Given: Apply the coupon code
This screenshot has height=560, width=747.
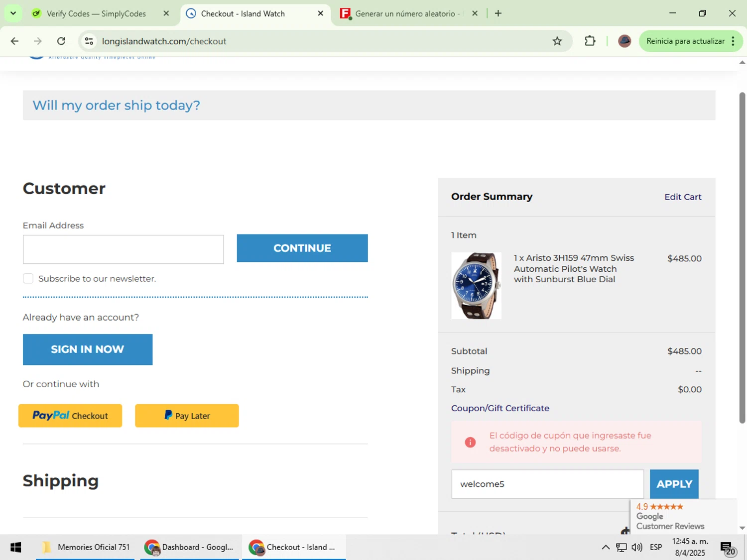Looking at the screenshot, I should pos(674,484).
